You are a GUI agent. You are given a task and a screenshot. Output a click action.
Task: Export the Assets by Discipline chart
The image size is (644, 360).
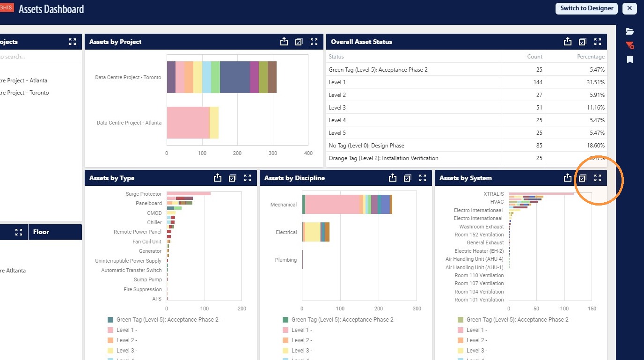point(393,178)
